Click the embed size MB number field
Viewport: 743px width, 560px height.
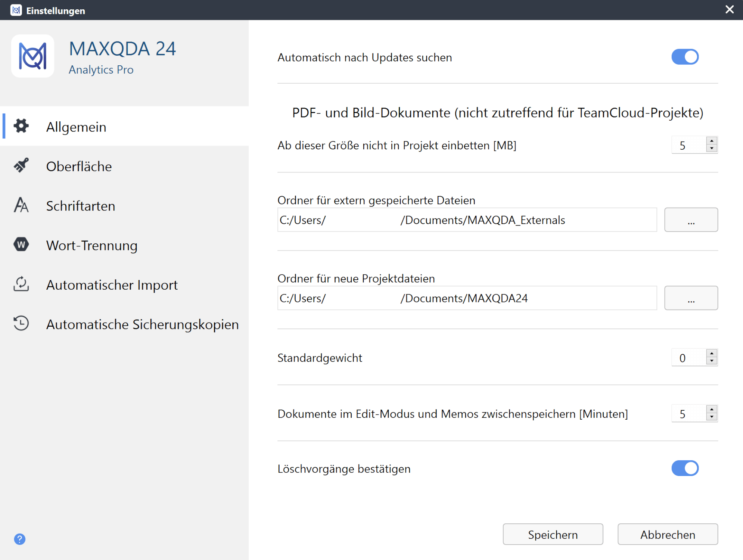pyautogui.click(x=689, y=145)
